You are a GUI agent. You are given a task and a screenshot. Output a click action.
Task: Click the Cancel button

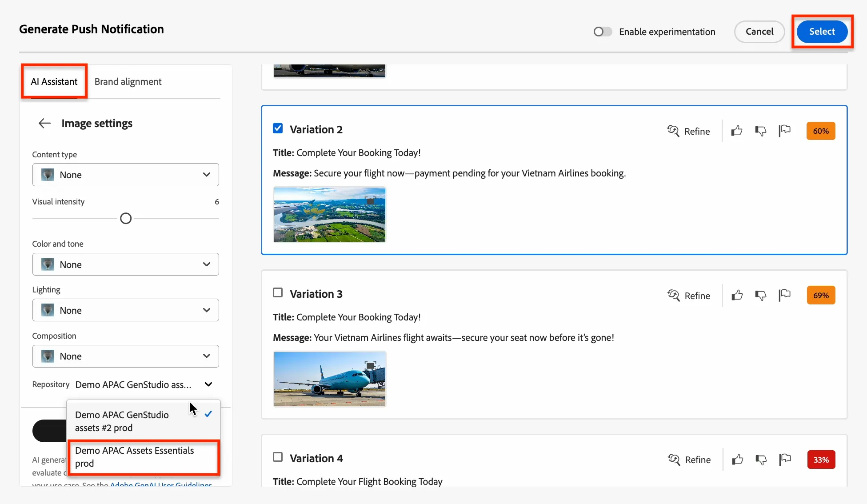759,32
